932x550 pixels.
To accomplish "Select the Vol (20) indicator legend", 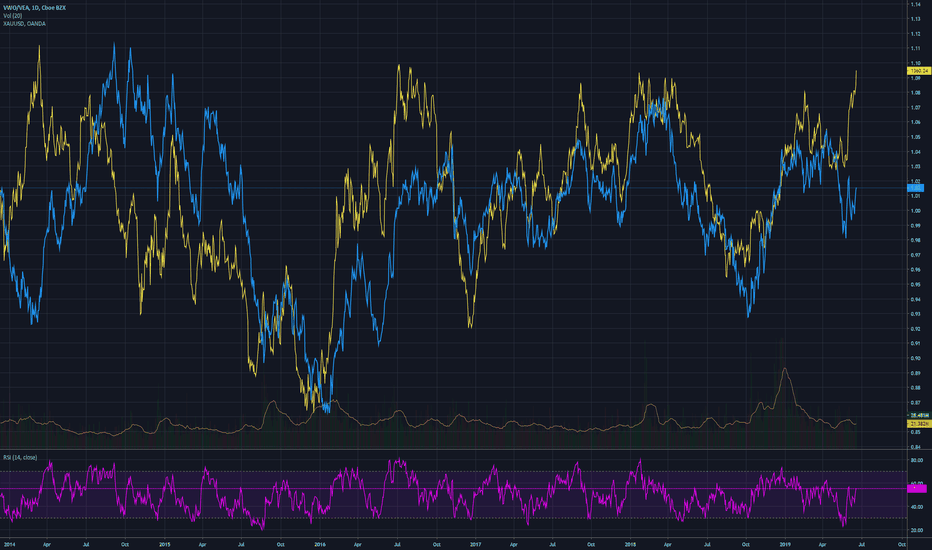I will coord(12,15).
